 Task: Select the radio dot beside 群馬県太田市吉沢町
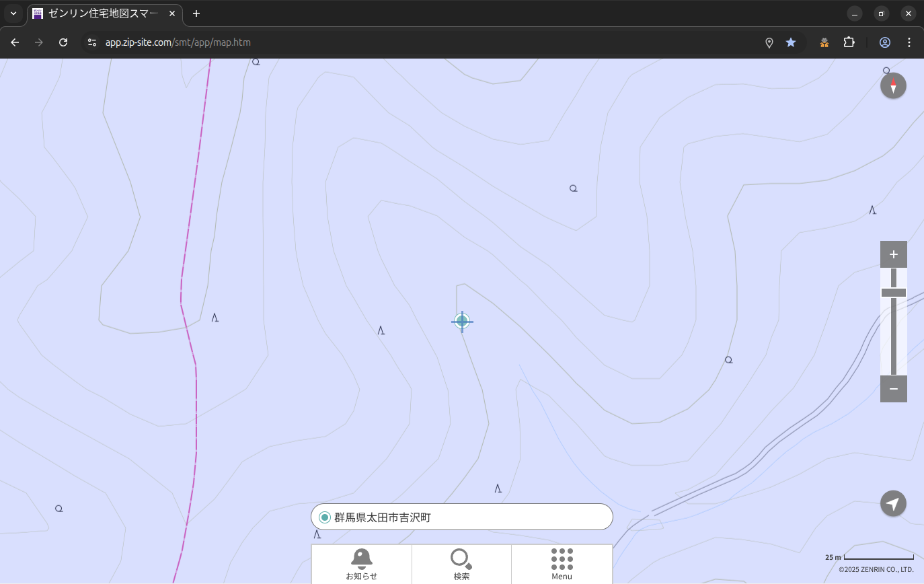tap(325, 517)
